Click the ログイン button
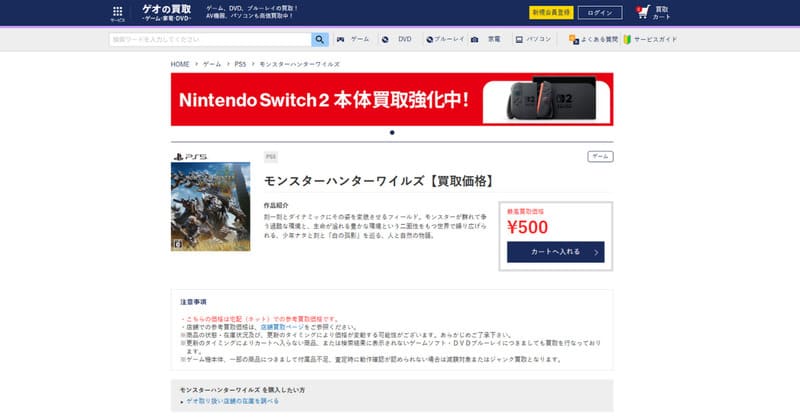The width and height of the screenshot is (800, 420). (x=600, y=13)
